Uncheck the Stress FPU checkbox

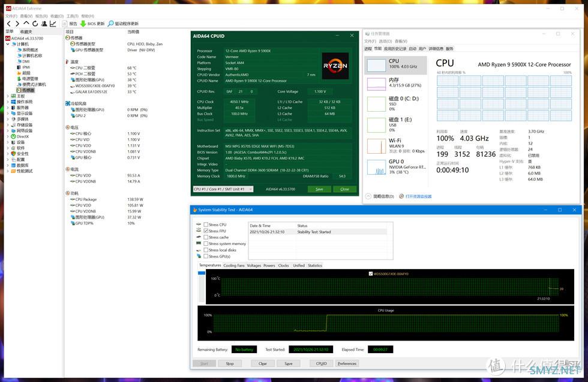(206, 231)
